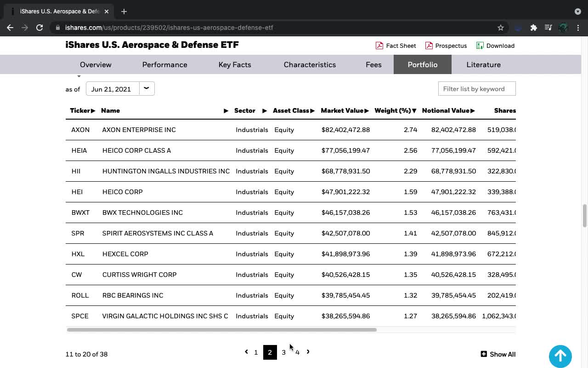
Task: Click the Prospectus PDF icon
Action: [x=429, y=46]
